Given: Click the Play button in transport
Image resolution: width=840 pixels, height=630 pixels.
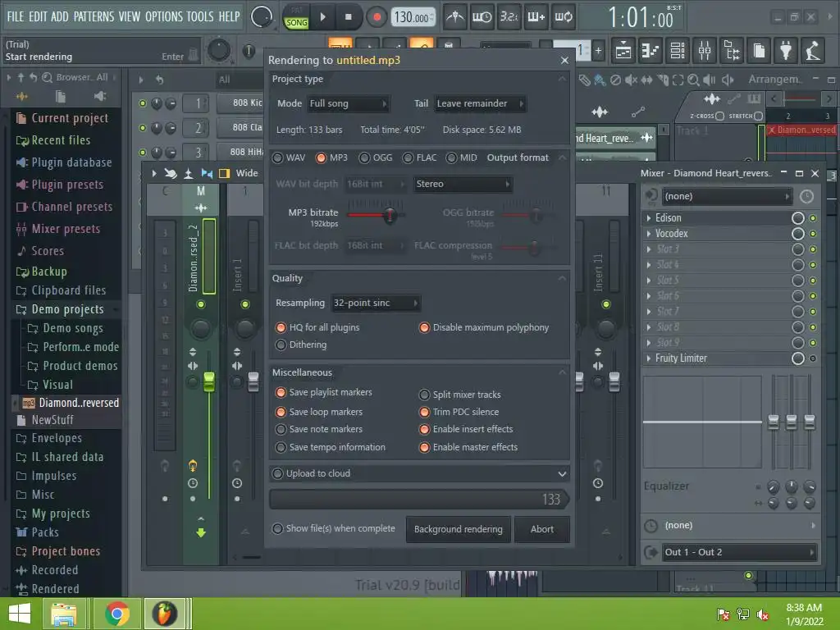Looking at the screenshot, I should click(322, 17).
